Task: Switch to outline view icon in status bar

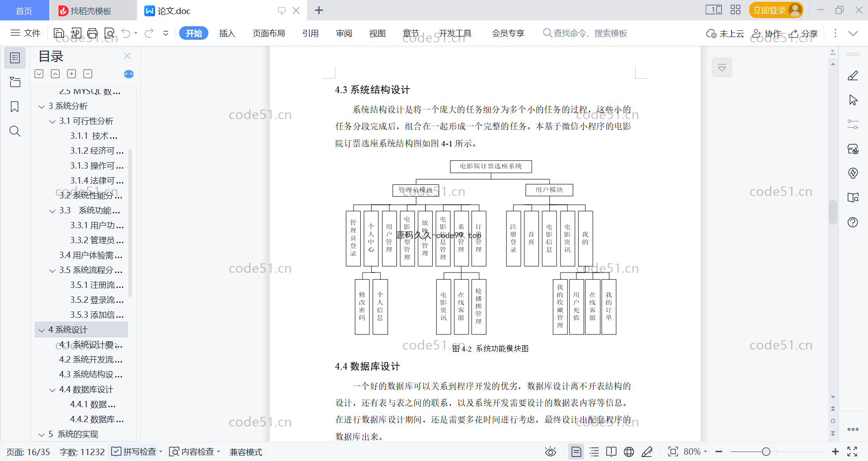Action: tap(594, 452)
